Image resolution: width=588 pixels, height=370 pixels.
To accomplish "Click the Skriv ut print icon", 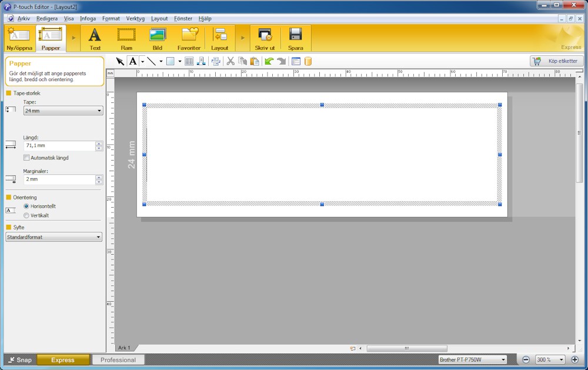I will [x=265, y=38].
